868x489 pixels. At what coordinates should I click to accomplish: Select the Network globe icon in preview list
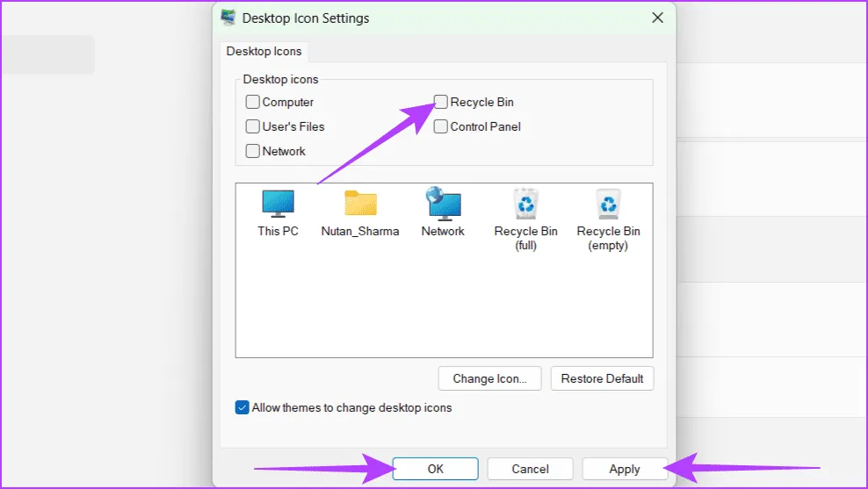tap(443, 204)
